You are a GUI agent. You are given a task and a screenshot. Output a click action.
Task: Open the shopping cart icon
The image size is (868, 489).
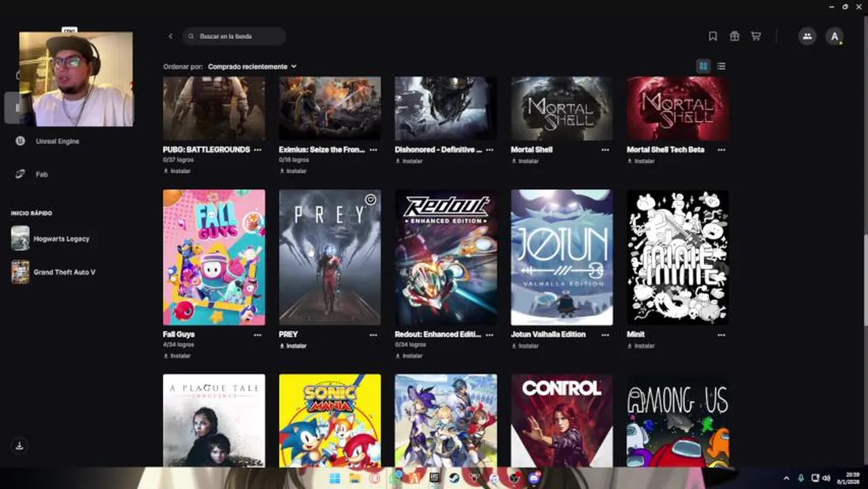tap(756, 36)
